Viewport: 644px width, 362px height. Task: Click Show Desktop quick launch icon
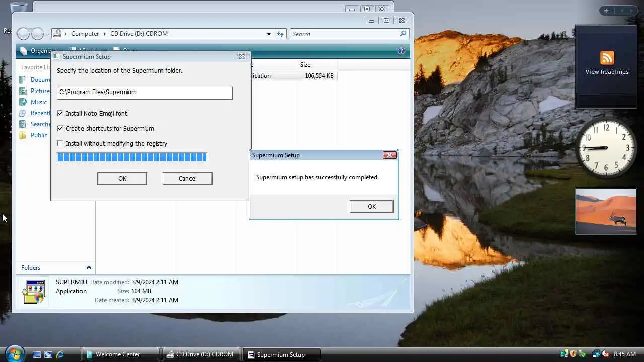[37, 354]
